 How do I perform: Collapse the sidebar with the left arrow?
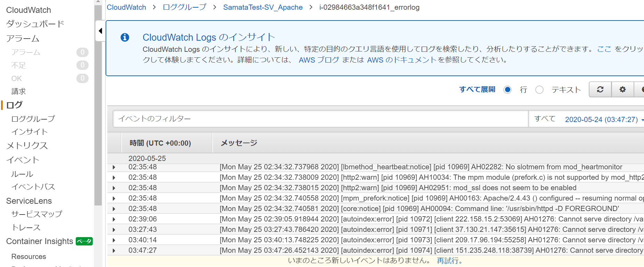(100, 31)
